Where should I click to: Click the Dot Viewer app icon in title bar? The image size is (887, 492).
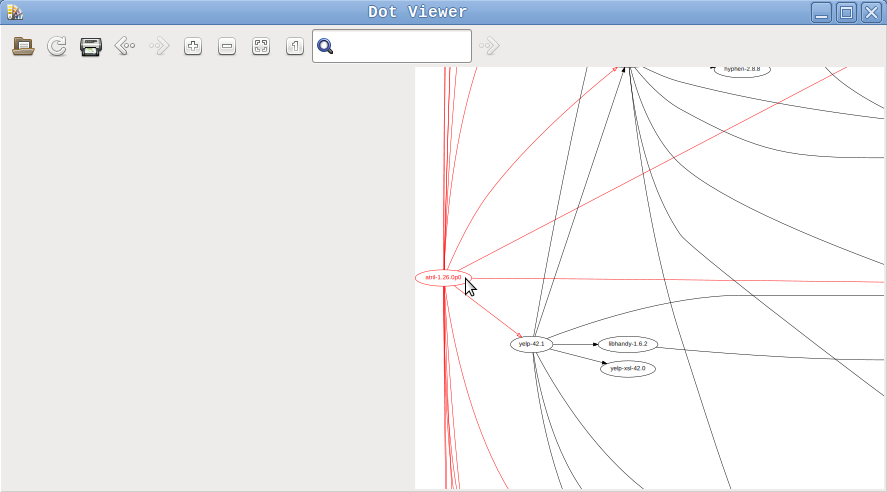coord(15,12)
